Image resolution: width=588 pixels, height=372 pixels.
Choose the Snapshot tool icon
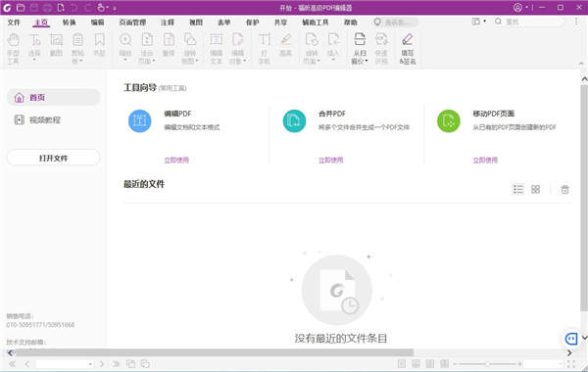point(56,40)
